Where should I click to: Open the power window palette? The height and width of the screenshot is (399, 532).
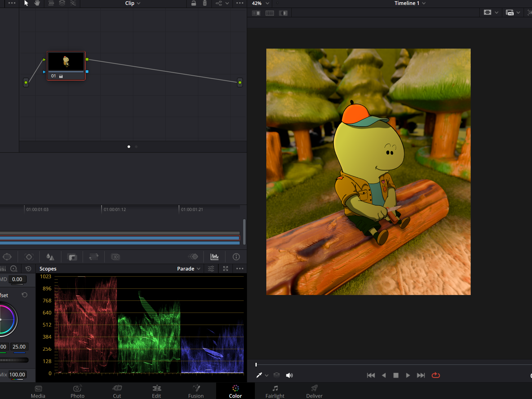[7, 257]
